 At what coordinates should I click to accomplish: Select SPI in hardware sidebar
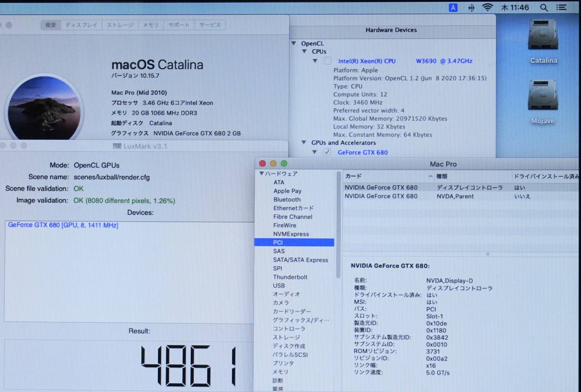[277, 269]
